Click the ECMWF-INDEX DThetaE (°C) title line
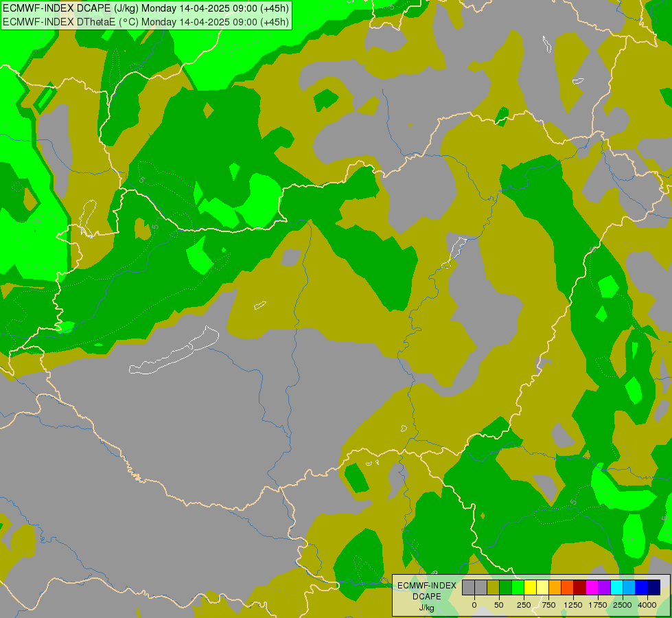This screenshot has height=618, width=672. [x=146, y=21]
